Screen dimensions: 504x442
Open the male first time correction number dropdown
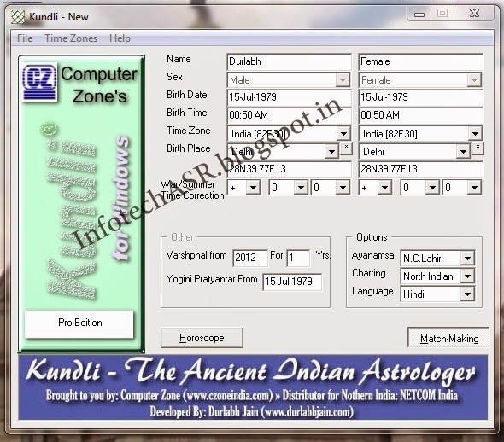point(302,188)
